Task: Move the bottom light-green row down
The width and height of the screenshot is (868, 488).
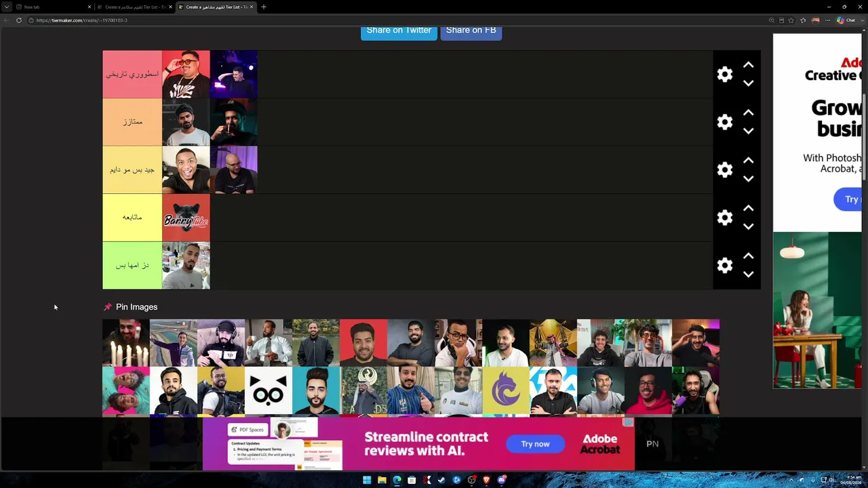Action: (748, 274)
